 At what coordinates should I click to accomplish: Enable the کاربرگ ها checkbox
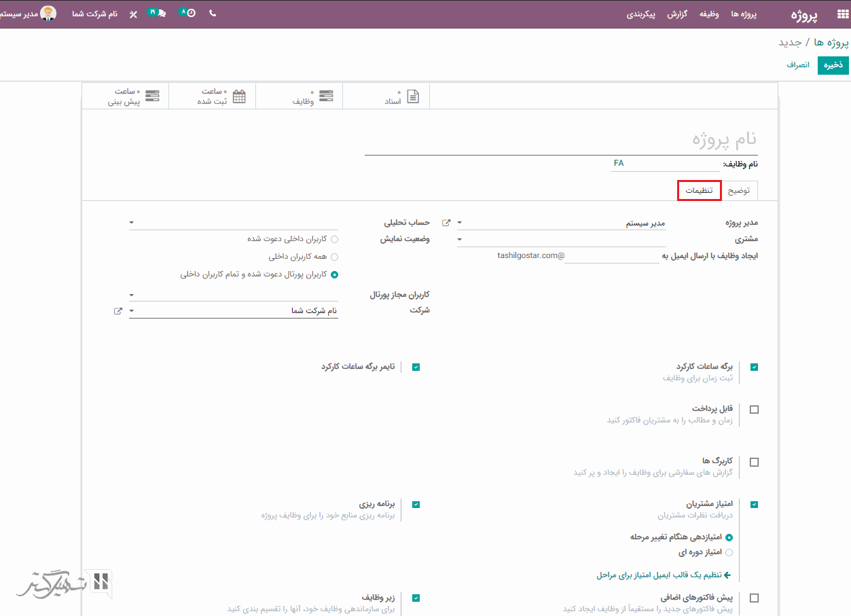click(754, 462)
